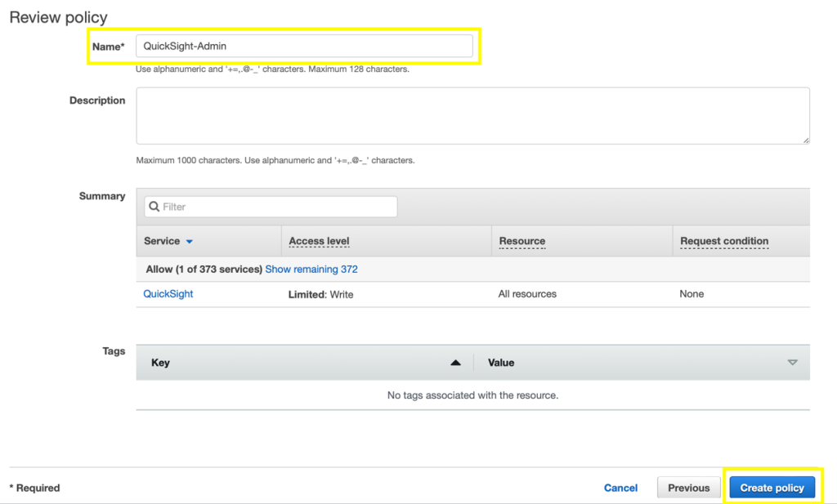Open the Value column down-triangle sort arrow

793,363
